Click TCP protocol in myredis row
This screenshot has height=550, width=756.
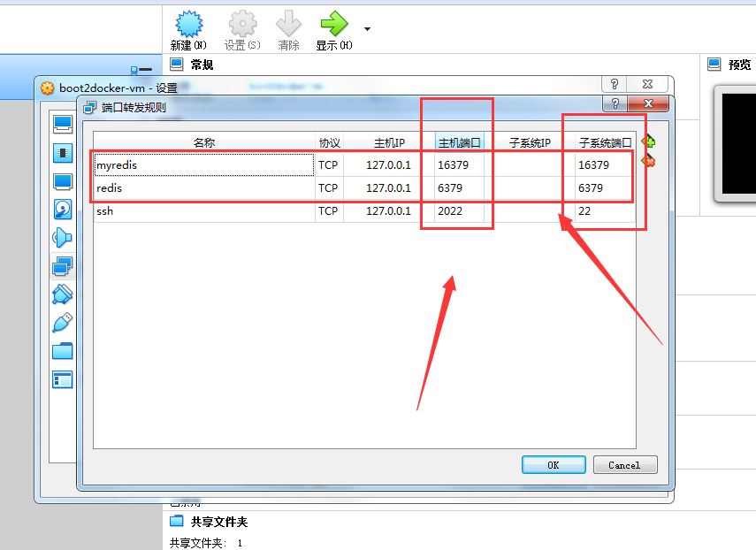coord(328,164)
